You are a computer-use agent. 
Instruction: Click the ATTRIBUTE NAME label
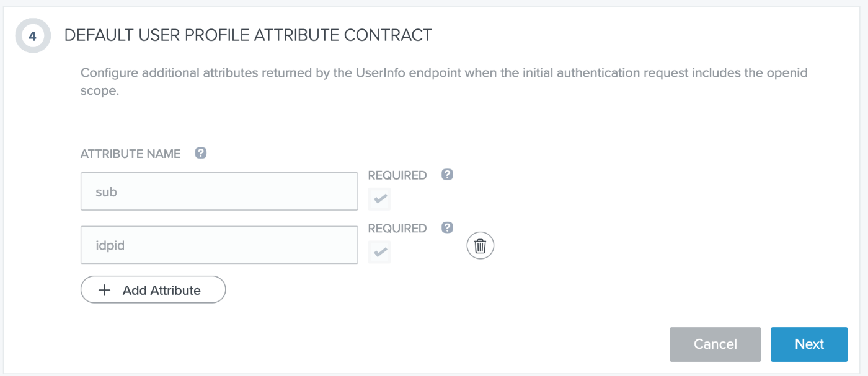[131, 154]
